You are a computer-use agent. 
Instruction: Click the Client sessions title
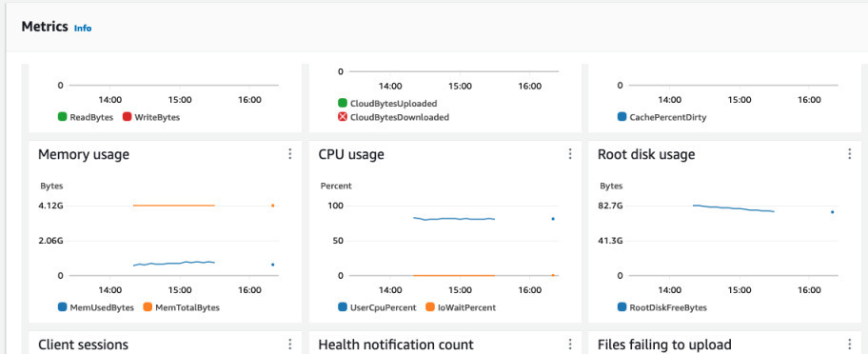(x=83, y=344)
